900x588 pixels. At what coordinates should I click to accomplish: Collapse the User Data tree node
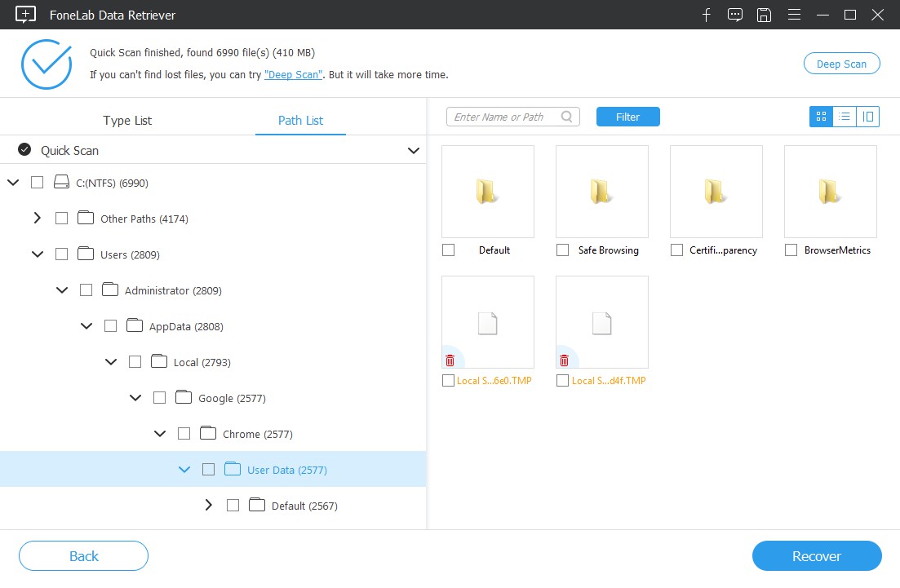click(x=184, y=469)
